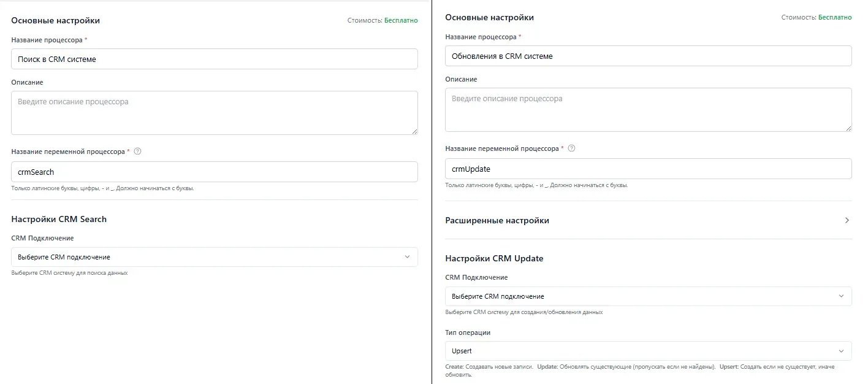Focus processor name field containing Обновления в CRM системе

648,56
